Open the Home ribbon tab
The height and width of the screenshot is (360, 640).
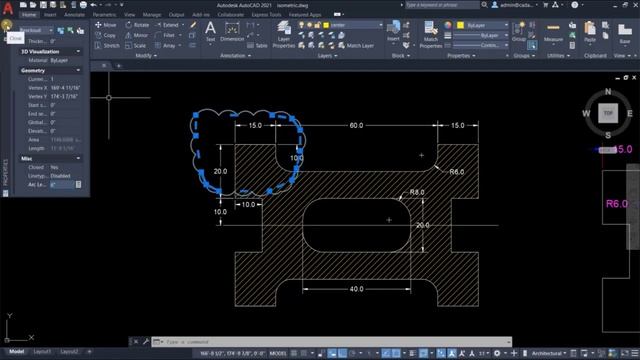(29, 15)
